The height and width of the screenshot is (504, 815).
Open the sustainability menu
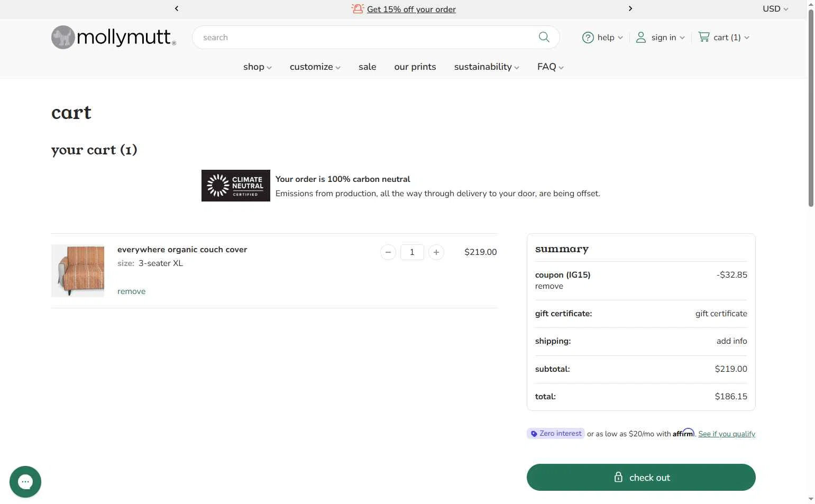pyautogui.click(x=487, y=67)
